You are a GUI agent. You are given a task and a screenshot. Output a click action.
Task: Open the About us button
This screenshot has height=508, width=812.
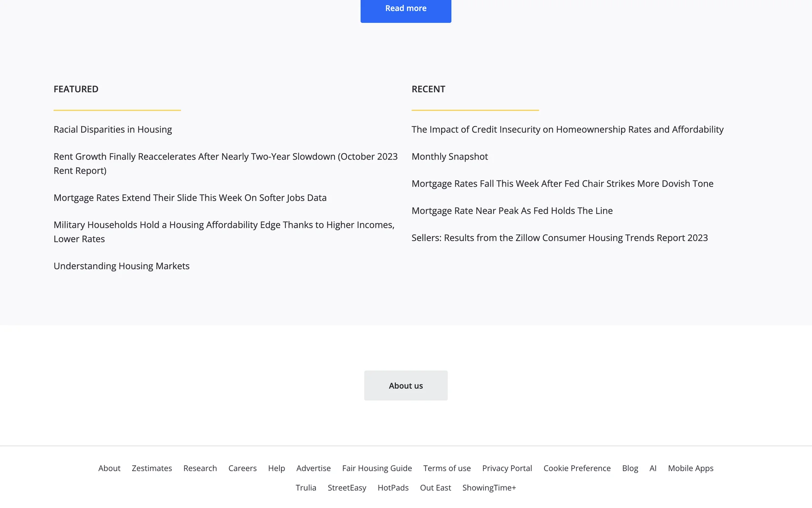pyautogui.click(x=406, y=385)
